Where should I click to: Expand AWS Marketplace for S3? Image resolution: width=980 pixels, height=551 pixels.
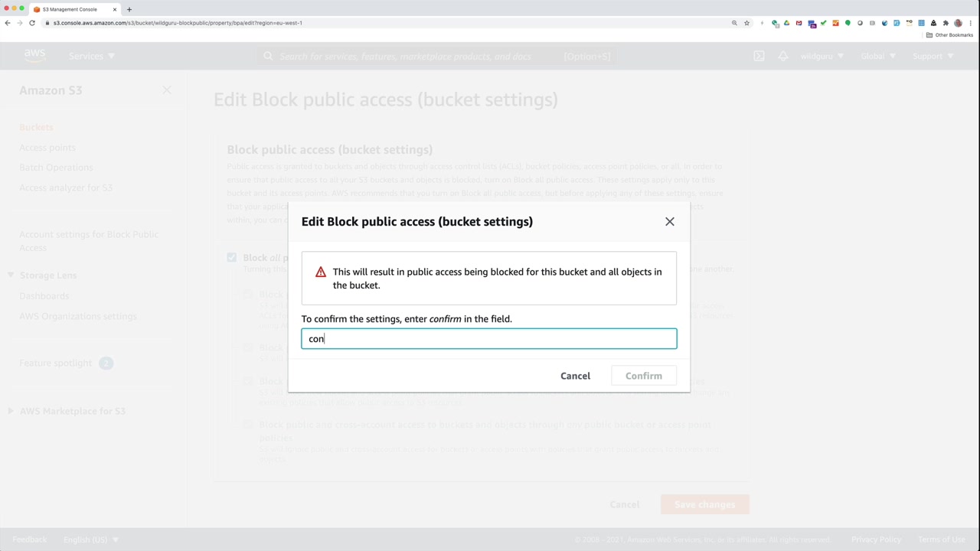pos(11,411)
